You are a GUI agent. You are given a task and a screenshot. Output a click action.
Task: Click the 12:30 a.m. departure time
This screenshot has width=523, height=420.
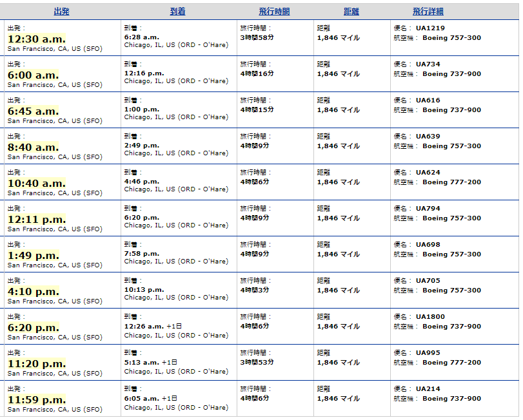[x=37, y=39]
